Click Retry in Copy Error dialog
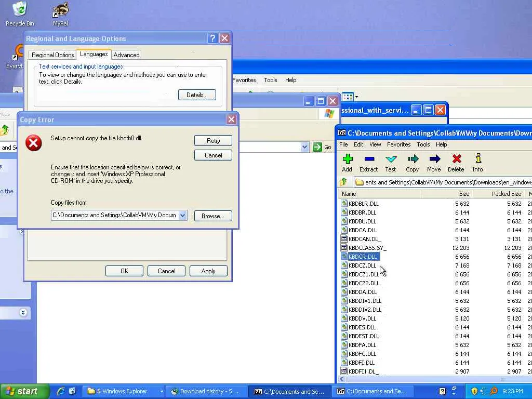This screenshot has height=399, width=532. click(213, 140)
